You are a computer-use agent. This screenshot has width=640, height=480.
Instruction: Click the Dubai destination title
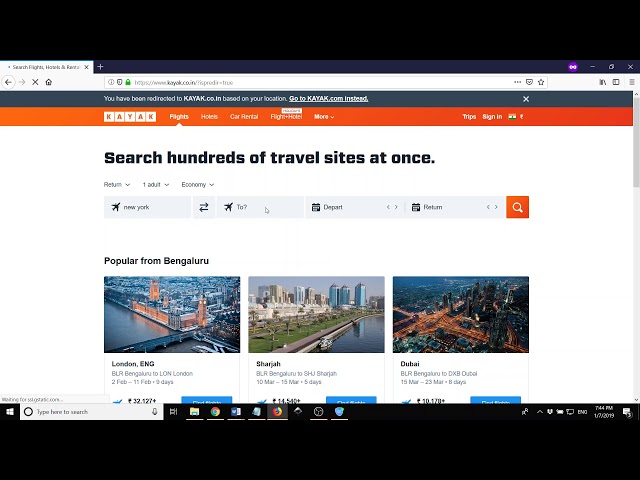[x=410, y=364]
